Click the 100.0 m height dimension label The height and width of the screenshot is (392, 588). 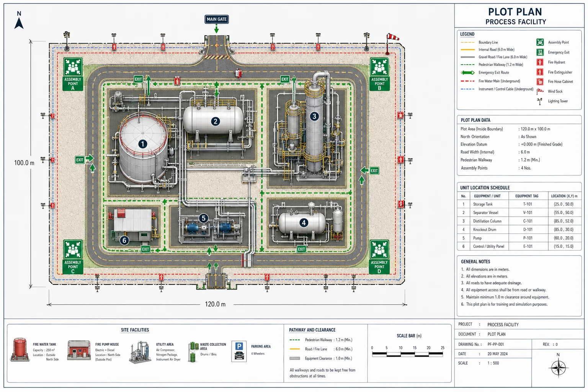(24, 163)
